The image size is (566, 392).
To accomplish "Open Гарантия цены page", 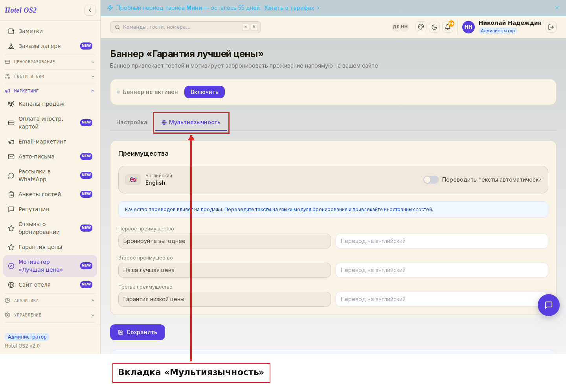I will (x=50, y=247).
